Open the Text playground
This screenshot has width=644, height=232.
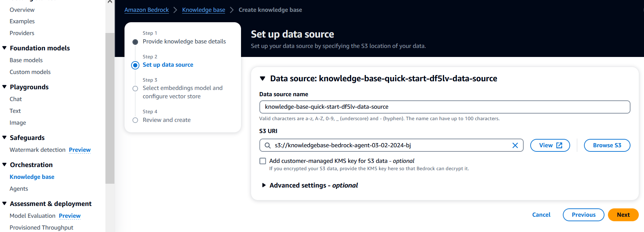coord(15,111)
